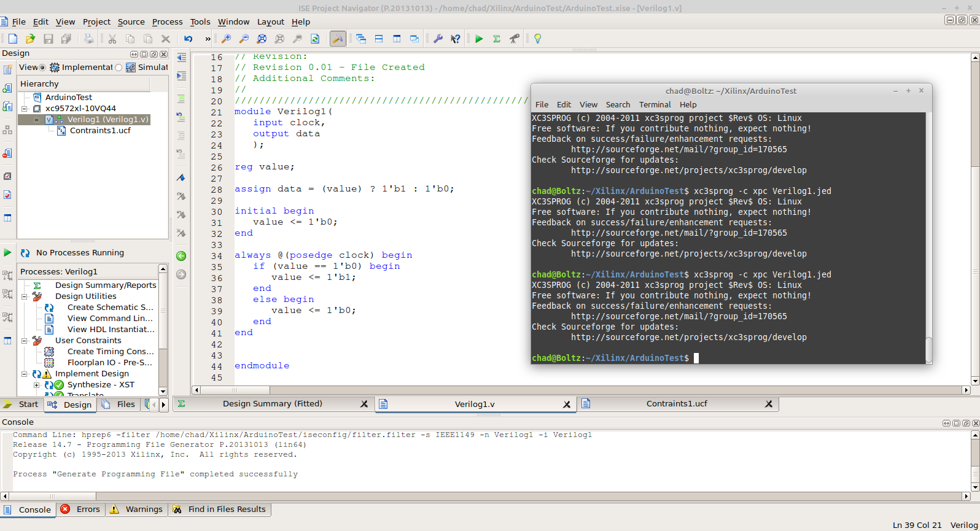980x531 pixels.
Task: Click the green Run process toolbar icon
Action: coord(479,39)
